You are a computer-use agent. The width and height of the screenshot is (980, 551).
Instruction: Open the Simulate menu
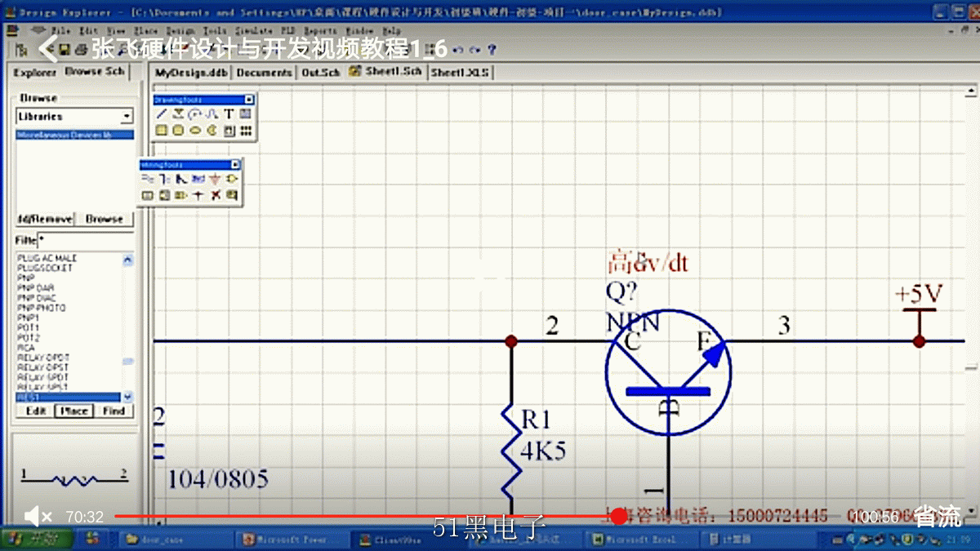(254, 31)
